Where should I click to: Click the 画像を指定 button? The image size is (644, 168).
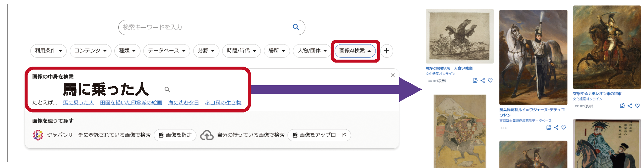175,135
